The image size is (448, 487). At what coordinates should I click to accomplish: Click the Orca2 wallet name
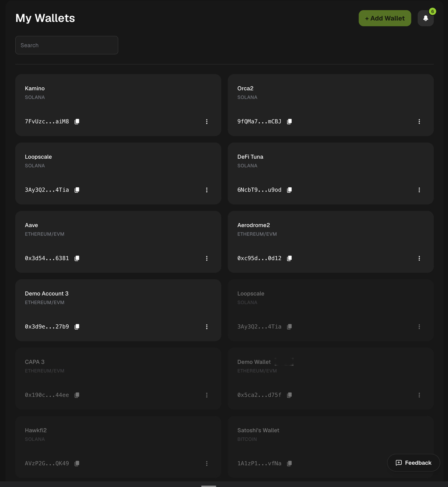(x=245, y=88)
